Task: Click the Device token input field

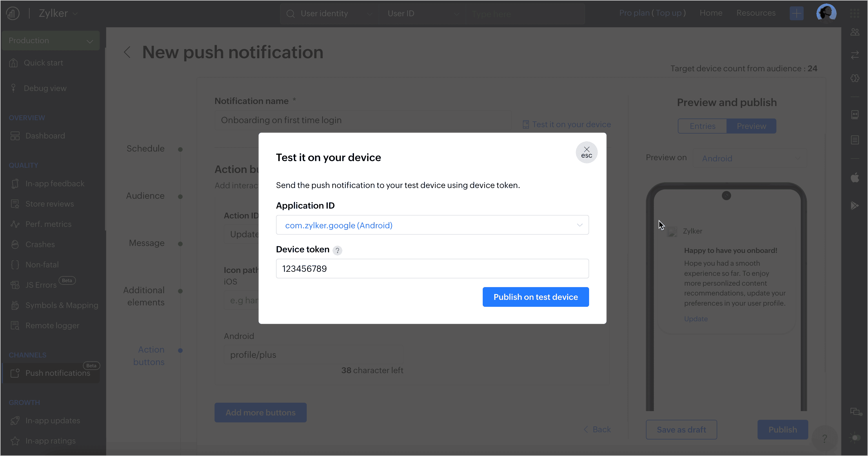Action: (x=432, y=268)
